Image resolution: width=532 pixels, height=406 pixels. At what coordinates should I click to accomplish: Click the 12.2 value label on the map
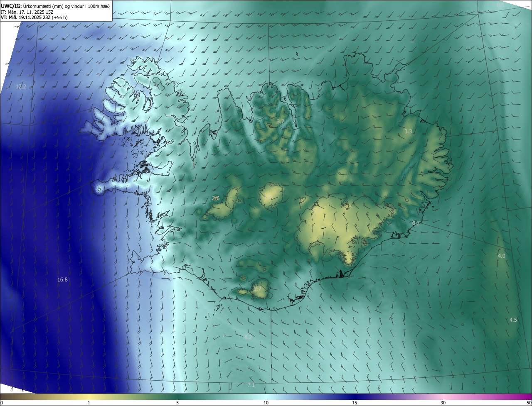(21, 87)
